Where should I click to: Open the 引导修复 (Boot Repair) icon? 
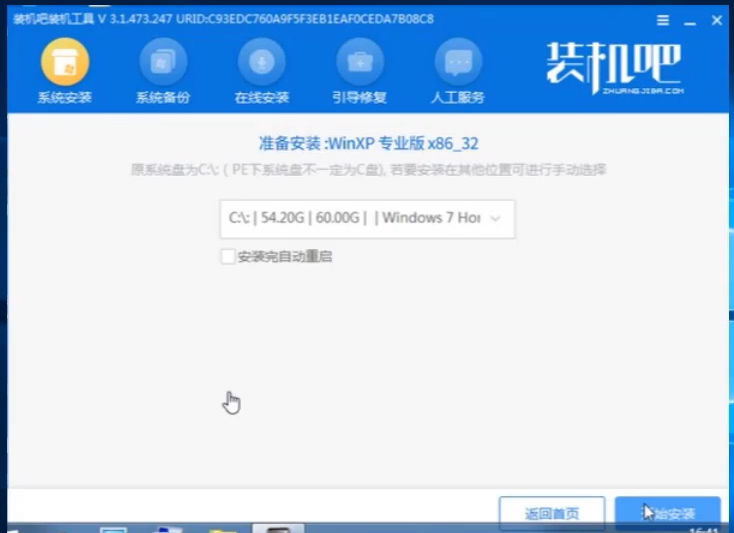click(359, 63)
